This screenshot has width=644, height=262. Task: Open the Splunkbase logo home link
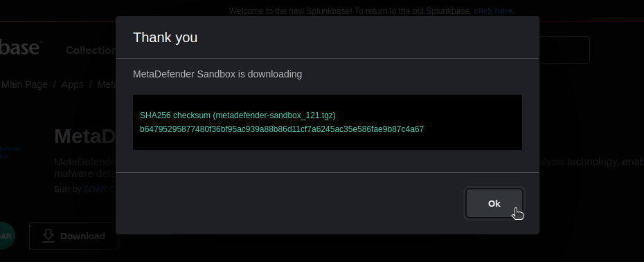pyautogui.click(x=19, y=48)
